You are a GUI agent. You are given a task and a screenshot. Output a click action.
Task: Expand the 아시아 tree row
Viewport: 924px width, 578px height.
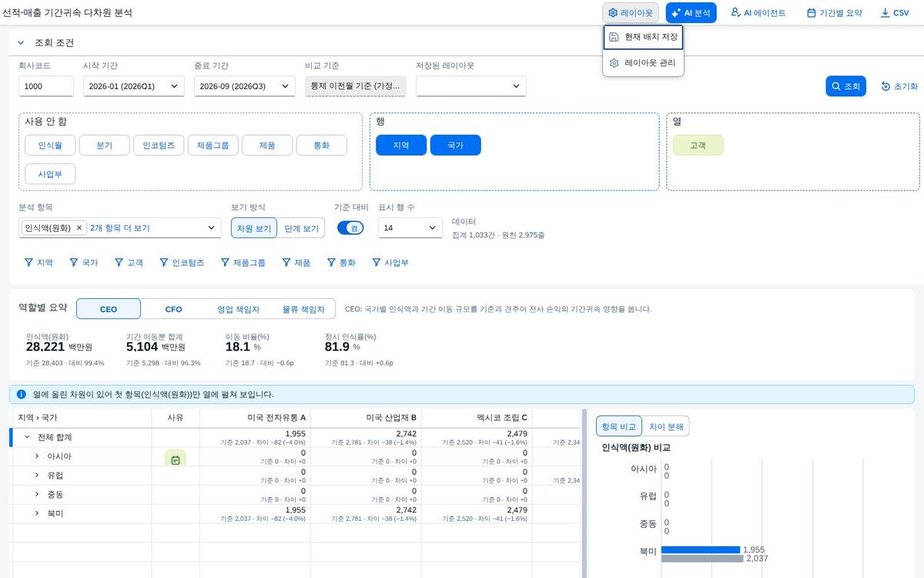[x=36, y=456]
